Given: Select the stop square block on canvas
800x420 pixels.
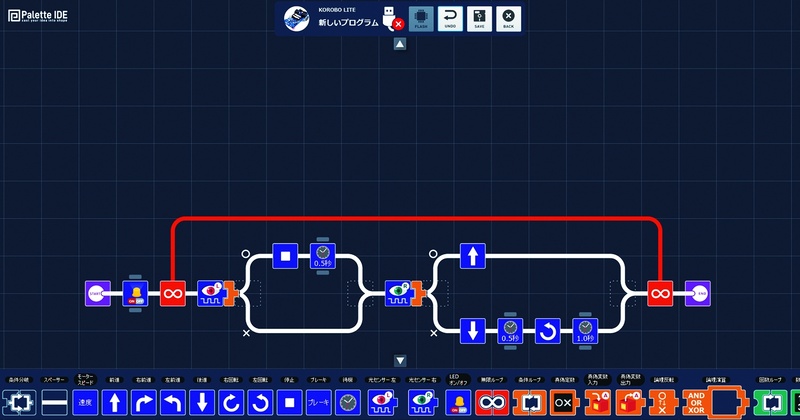Looking at the screenshot, I should [285, 256].
